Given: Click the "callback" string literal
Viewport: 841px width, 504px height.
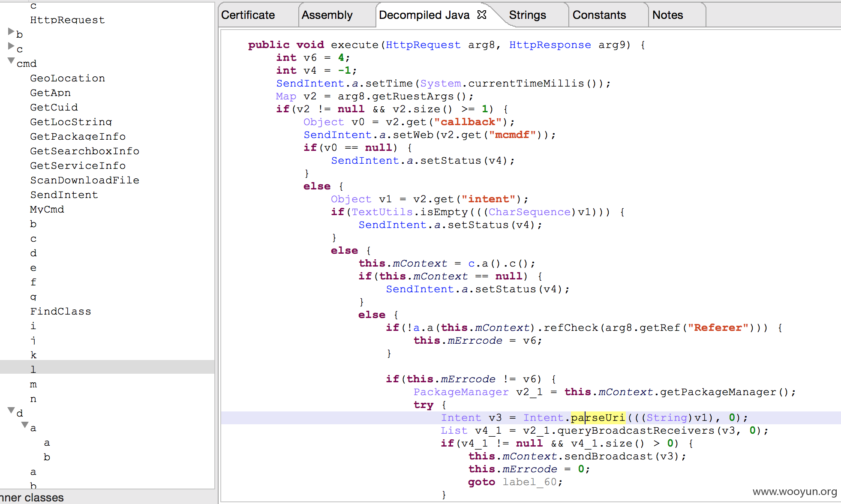Looking at the screenshot, I should 468,122.
